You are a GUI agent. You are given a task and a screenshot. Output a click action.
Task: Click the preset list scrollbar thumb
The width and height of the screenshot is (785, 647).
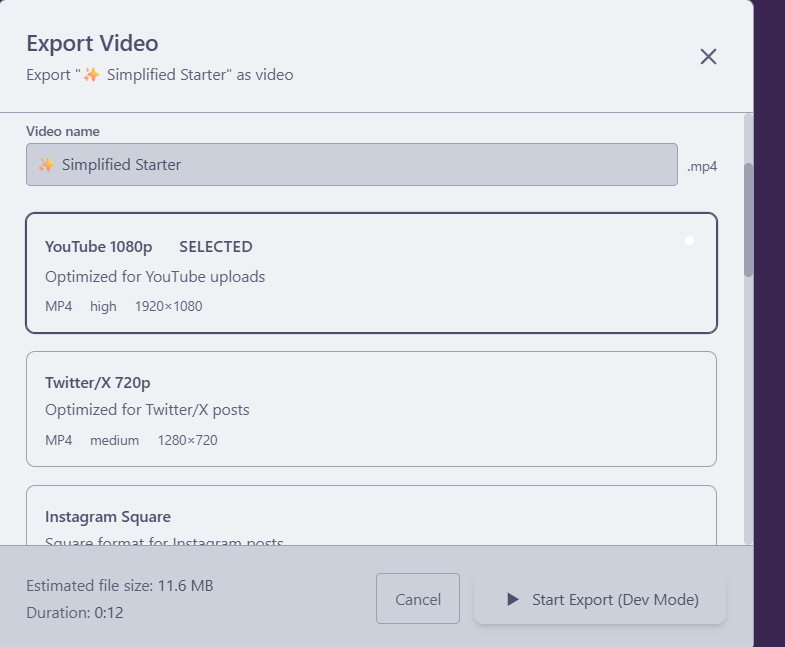pyautogui.click(x=748, y=220)
